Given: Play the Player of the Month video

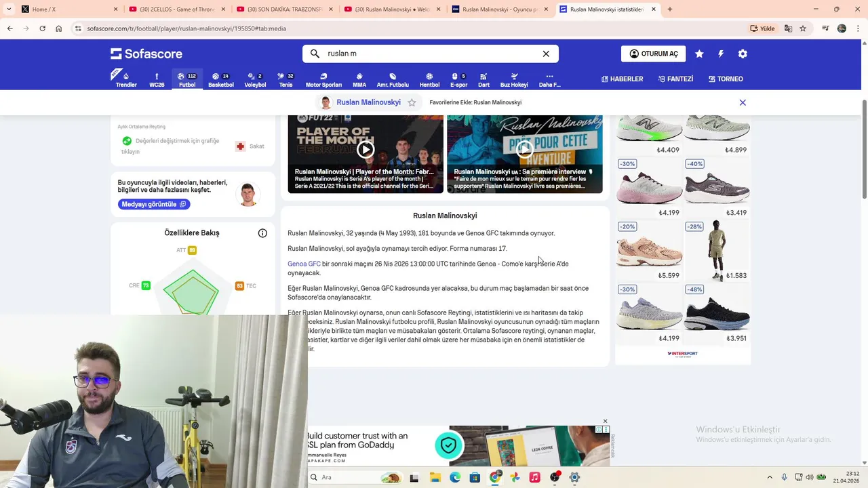Looking at the screenshot, I should pos(366,150).
